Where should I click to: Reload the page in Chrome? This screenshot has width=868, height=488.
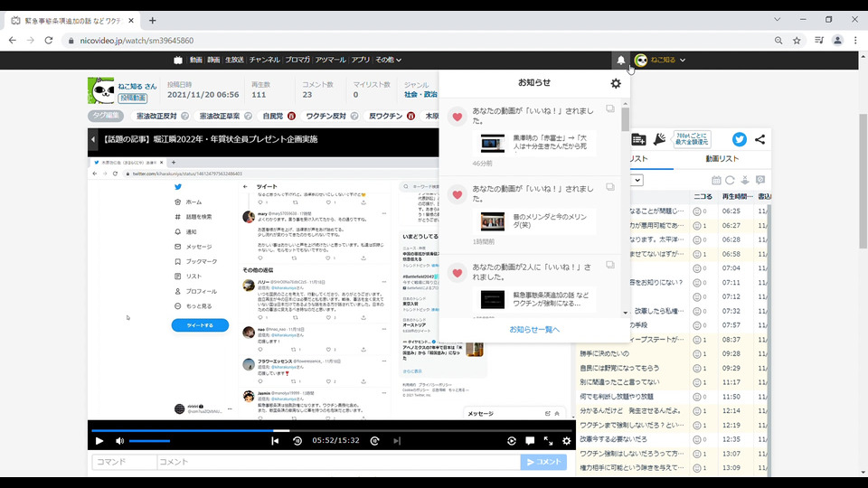pos(49,41)
